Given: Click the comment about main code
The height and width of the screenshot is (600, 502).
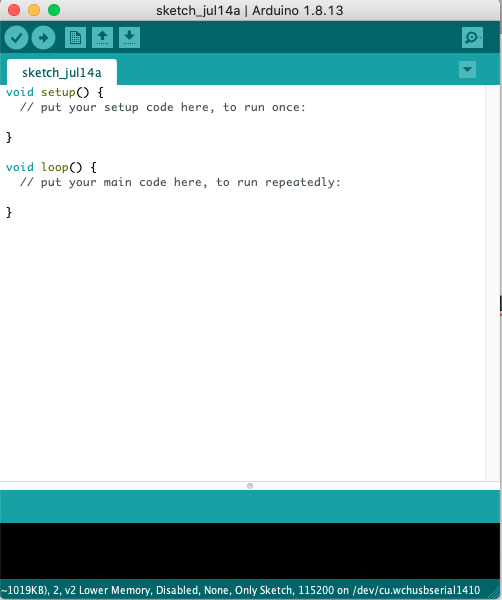Looking at the screenshot, I should [180, 182].
